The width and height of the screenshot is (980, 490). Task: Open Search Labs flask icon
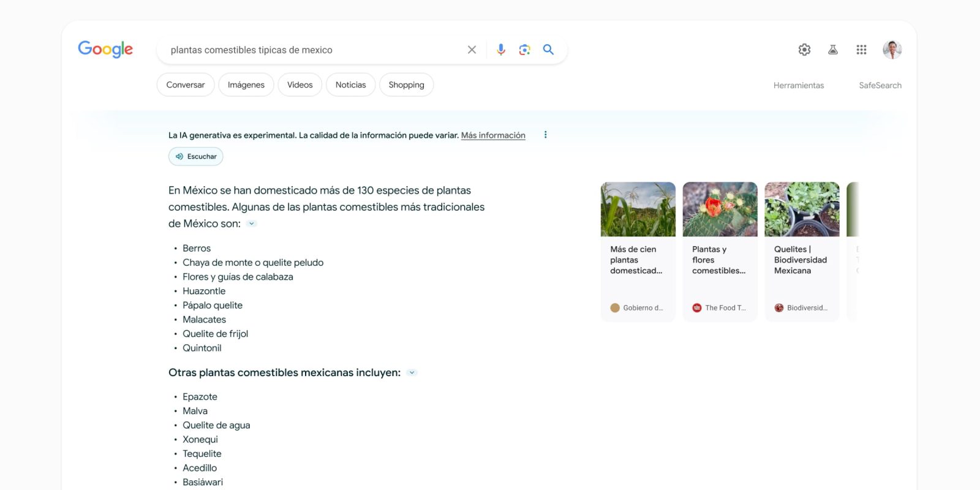click(832, 50)
